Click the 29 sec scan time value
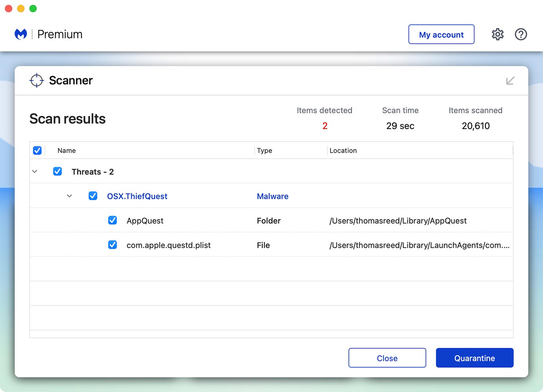The width and height of the screenshot is (543, 392). click(x=400, y=126)
